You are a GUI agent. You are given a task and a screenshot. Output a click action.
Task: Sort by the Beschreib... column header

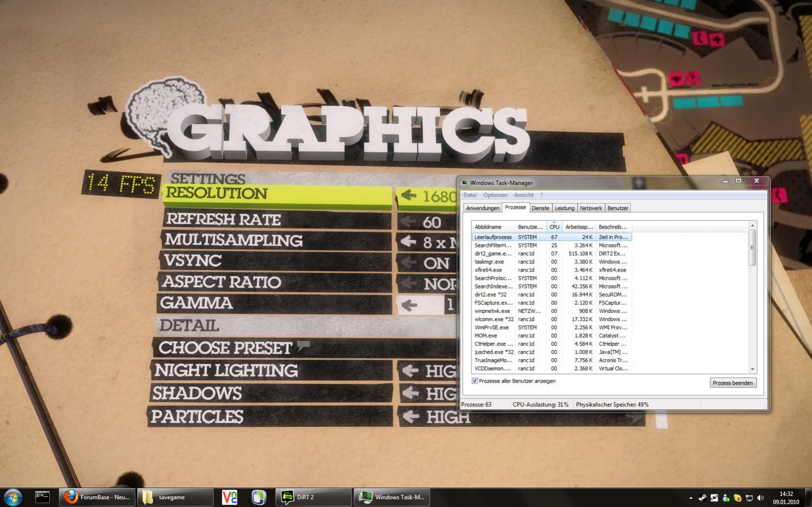pos(614,227)
